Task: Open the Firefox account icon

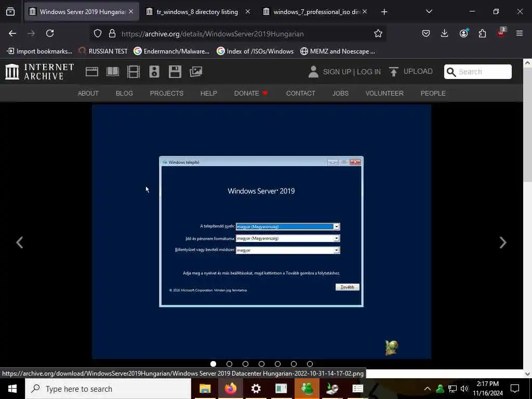Action: point(463,33)
